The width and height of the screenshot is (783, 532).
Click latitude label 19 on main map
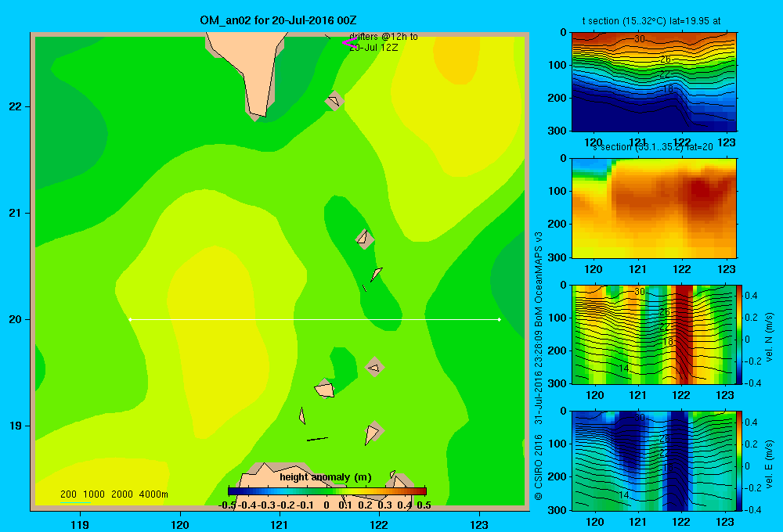(15, 426)
